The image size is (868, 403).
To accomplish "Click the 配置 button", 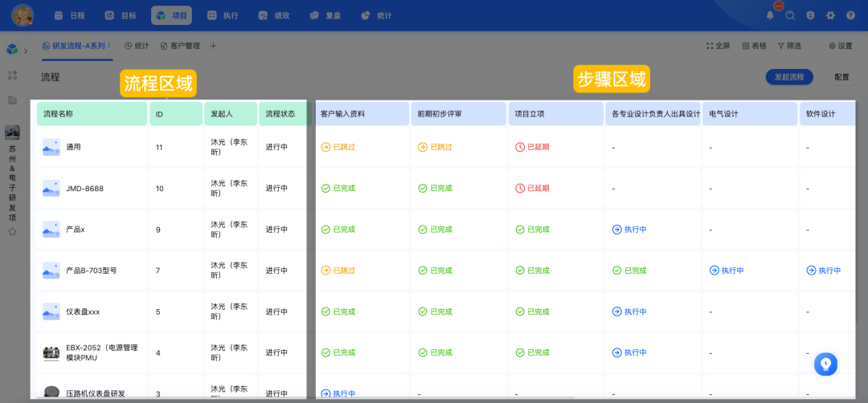I will tap(841, 77).
